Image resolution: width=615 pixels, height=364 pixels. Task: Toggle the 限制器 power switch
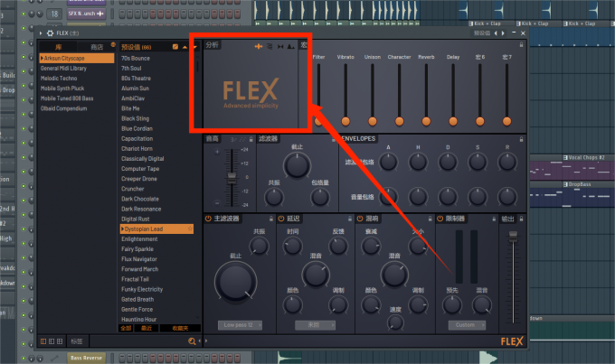(440, 219)
